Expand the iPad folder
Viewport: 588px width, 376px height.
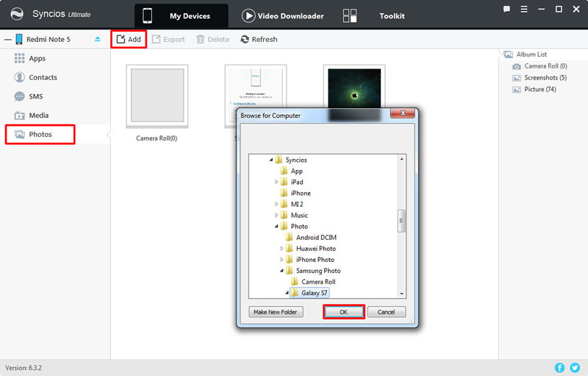point(276,182)
